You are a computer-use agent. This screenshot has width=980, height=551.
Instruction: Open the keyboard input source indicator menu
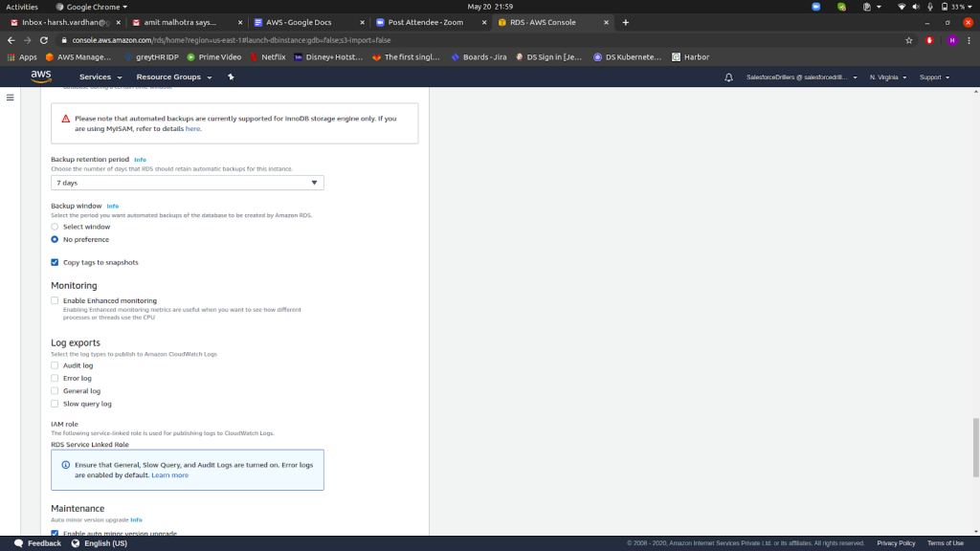(872, 7)
